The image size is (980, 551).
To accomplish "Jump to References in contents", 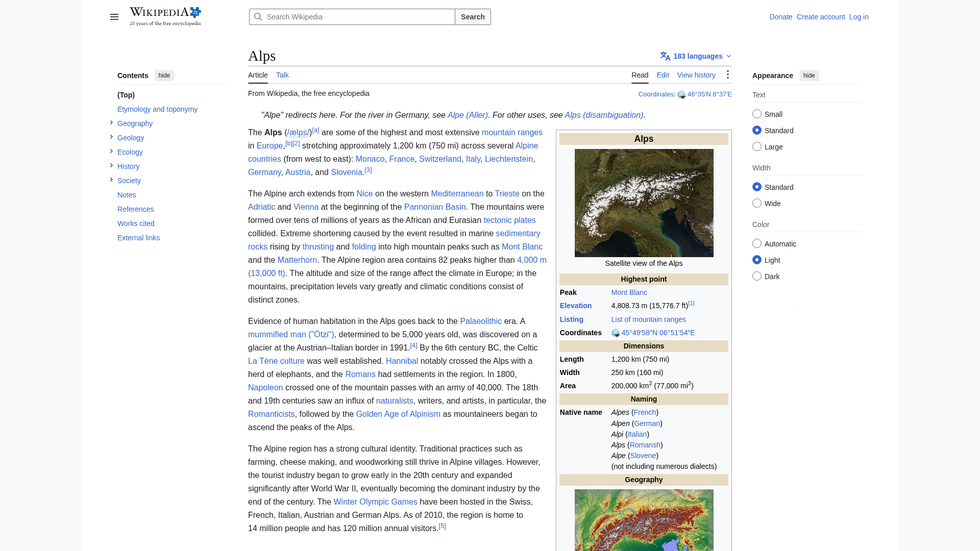I will [135, 209].
